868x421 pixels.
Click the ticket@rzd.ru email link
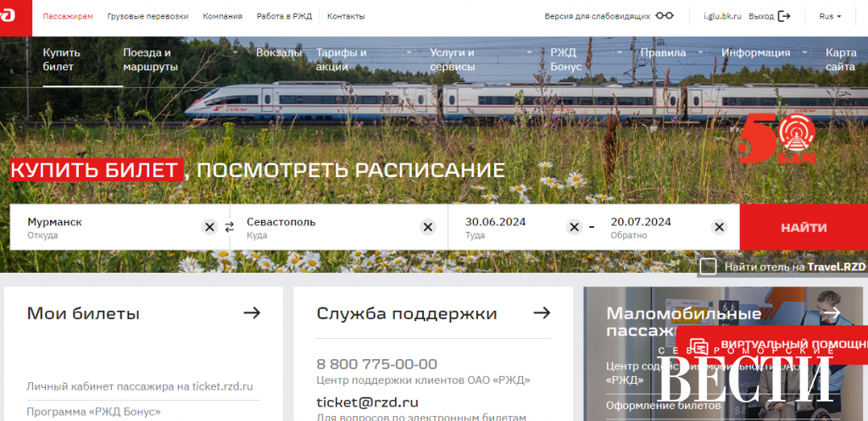(x=367, y=402)
